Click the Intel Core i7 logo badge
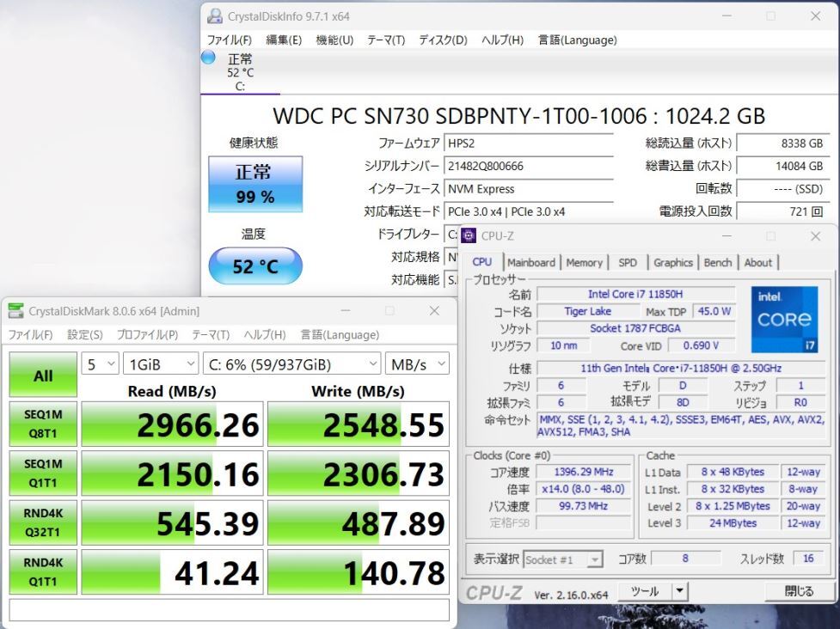This screenshot has width=840, height=629. click(x=784, y=320)
